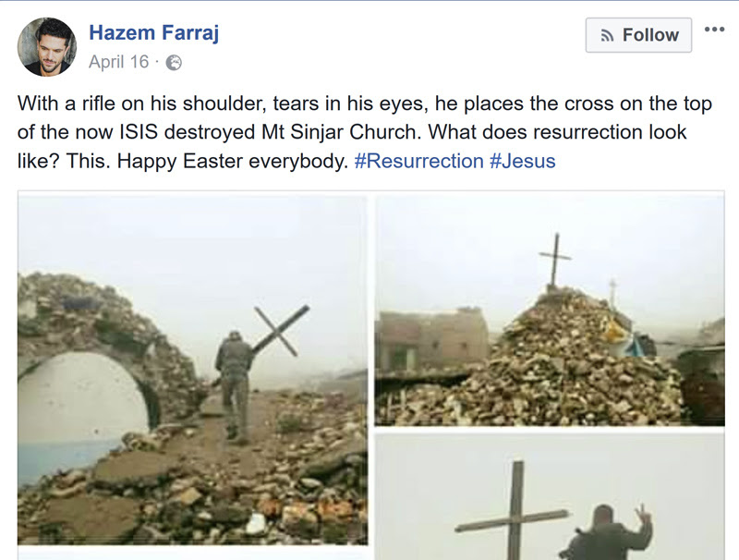Click the small distant cross beside rubble peak
739x560 pixels.
[x=612, y=292]
